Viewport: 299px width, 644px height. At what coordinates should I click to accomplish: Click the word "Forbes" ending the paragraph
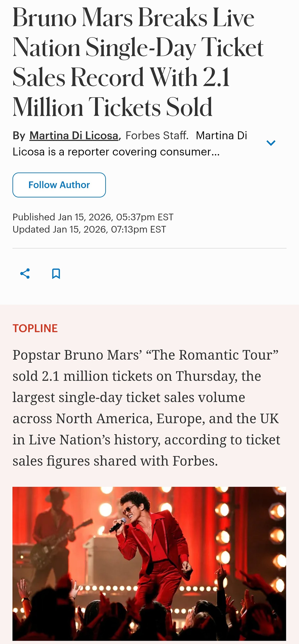click(193, 461)
